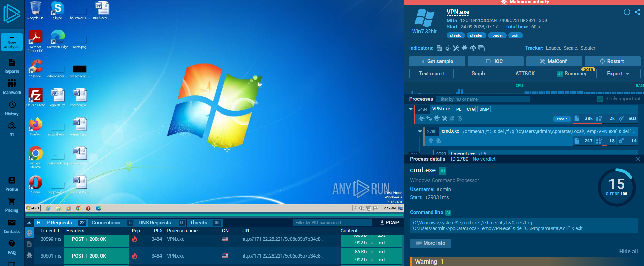This screenshot has height=266, width=644.
Task: Switch to the Connections tab
Action: click(111, 223)
